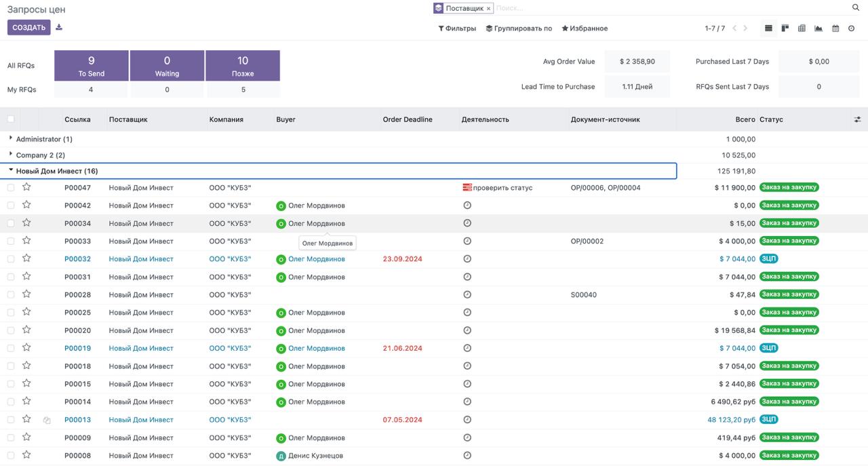Image resolution: width=868 pixels, height=466 pixels.
Task: Open the Фильтры dropdown
Action: pos(457,28)
